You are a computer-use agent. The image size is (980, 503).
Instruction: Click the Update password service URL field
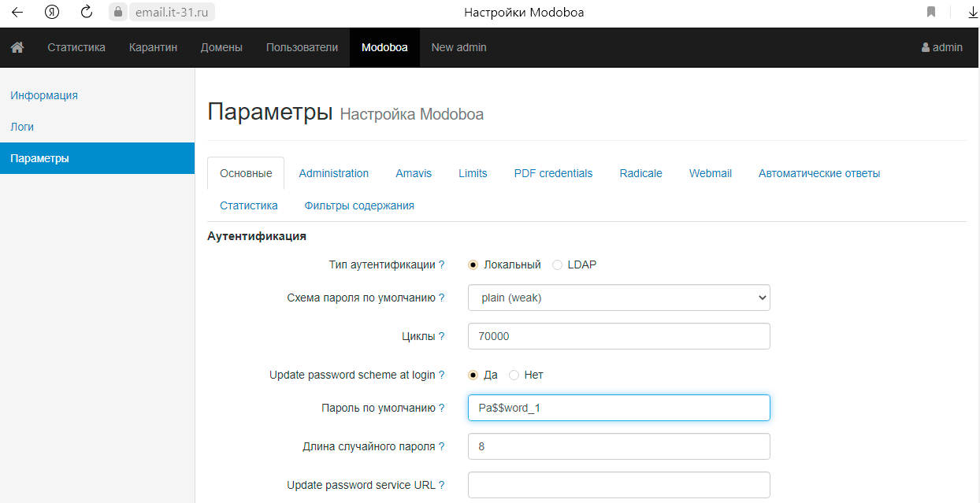618,485
